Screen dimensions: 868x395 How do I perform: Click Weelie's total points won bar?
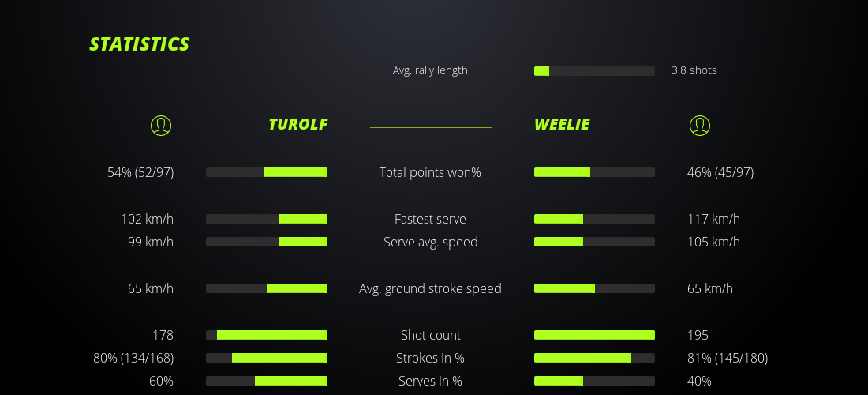(594, 172)
